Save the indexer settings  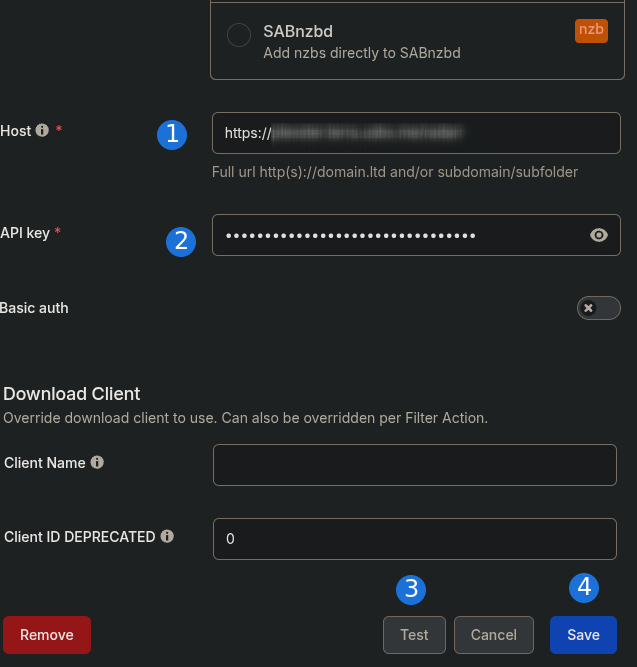[583, 635]
